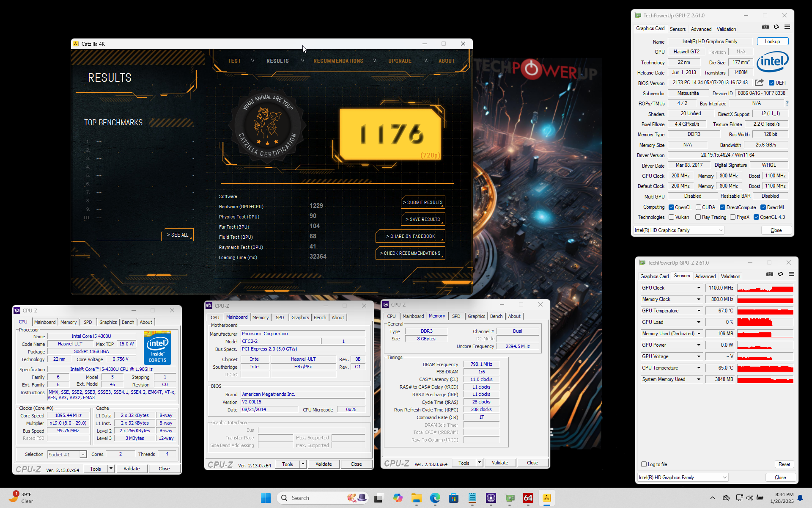Click the GPU Clock sensor graph
The width and height of the screenshot is (812, 508).
pyautogui.click(x=765, y=288)
